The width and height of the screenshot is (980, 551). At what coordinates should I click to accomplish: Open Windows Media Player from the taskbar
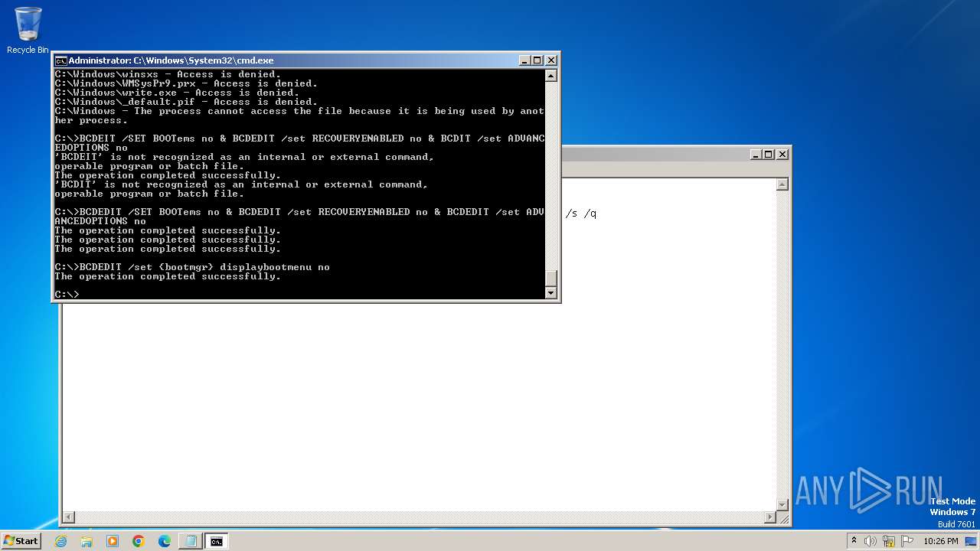click(x=113, y=541)
